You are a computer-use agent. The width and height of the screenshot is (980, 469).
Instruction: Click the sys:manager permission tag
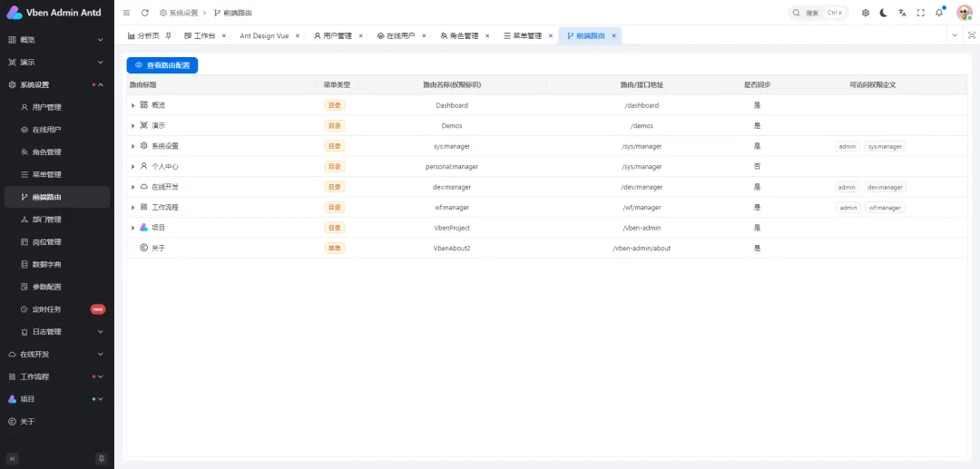(x=885, y=146)
